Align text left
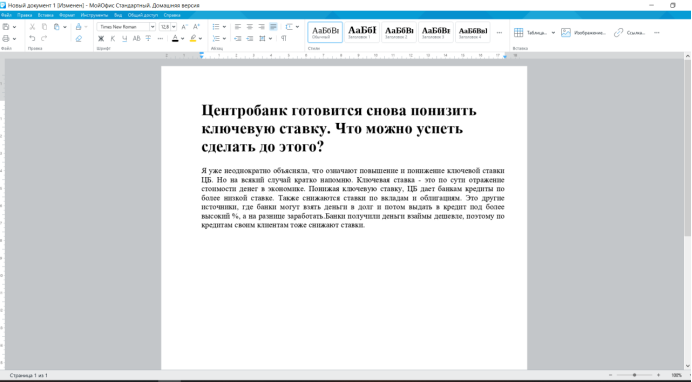Image resolution: width=692 pixels, height=382 pixels. point(238,27)
